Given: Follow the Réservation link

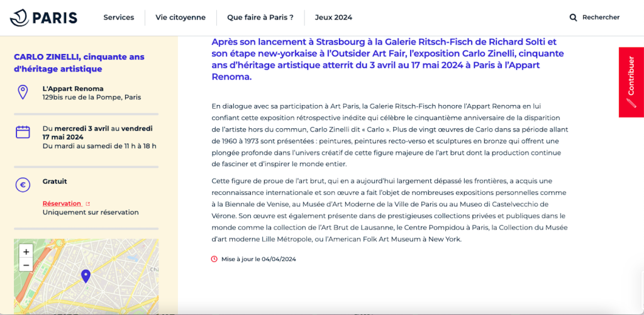Looking at the screenshot, I should [62, 204].
